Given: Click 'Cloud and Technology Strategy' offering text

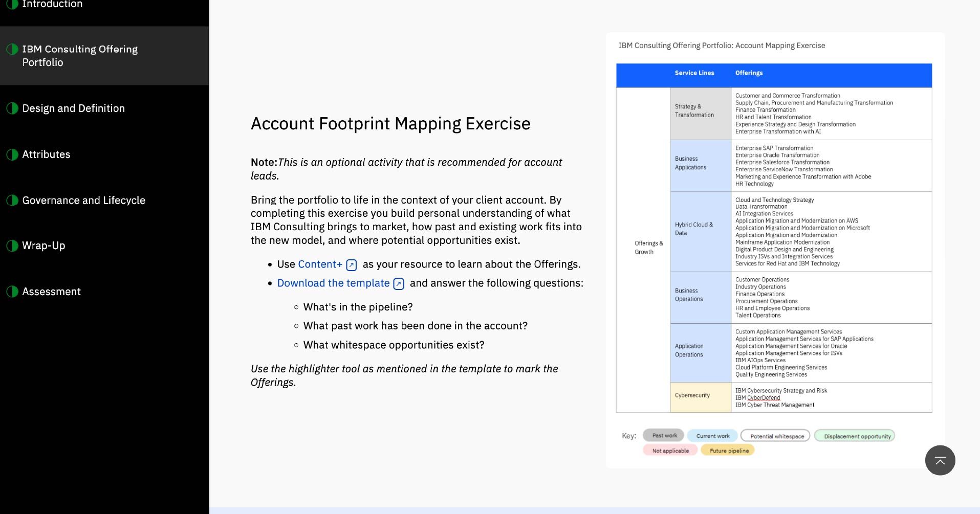Looking at the screenshot, I should pyautogui.click(x=774, y=200).
